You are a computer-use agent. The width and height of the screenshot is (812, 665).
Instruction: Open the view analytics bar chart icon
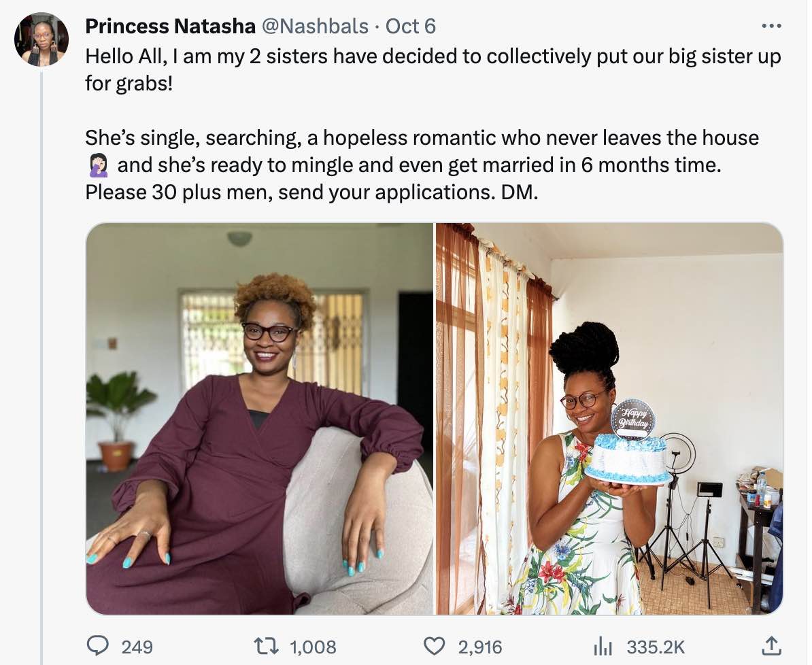603,646
